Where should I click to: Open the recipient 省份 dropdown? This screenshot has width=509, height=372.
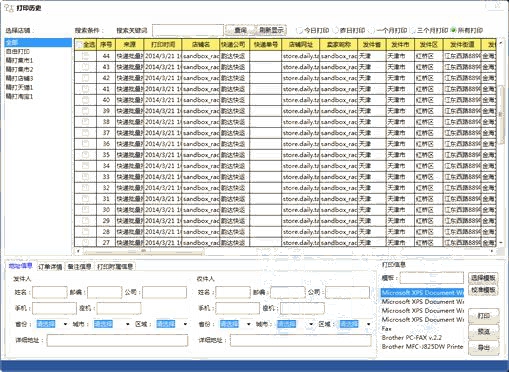(x=248, y=324)
